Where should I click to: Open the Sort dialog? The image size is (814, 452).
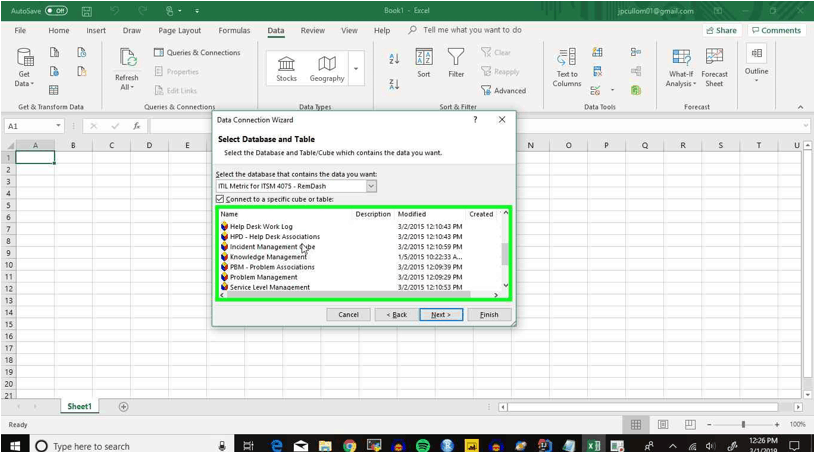point(424,63)
